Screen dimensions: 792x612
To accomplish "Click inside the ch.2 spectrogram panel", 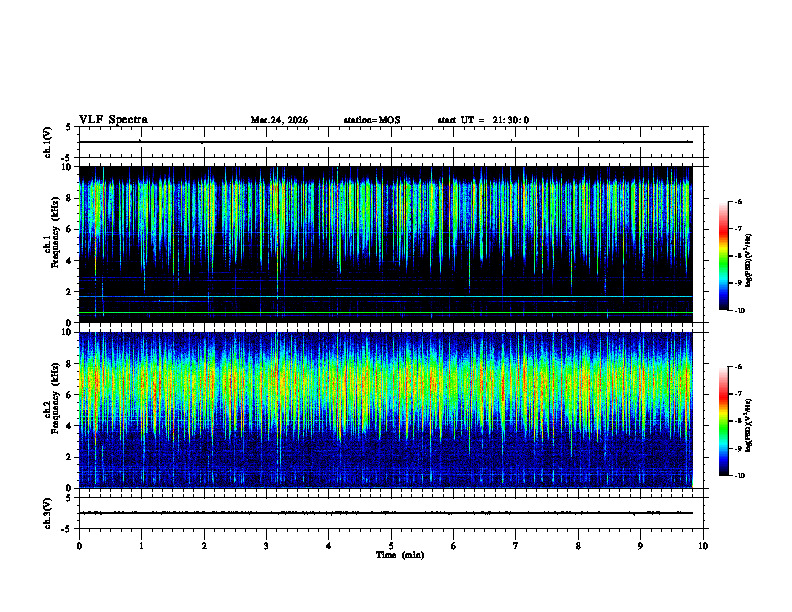I will click(385, 410).
